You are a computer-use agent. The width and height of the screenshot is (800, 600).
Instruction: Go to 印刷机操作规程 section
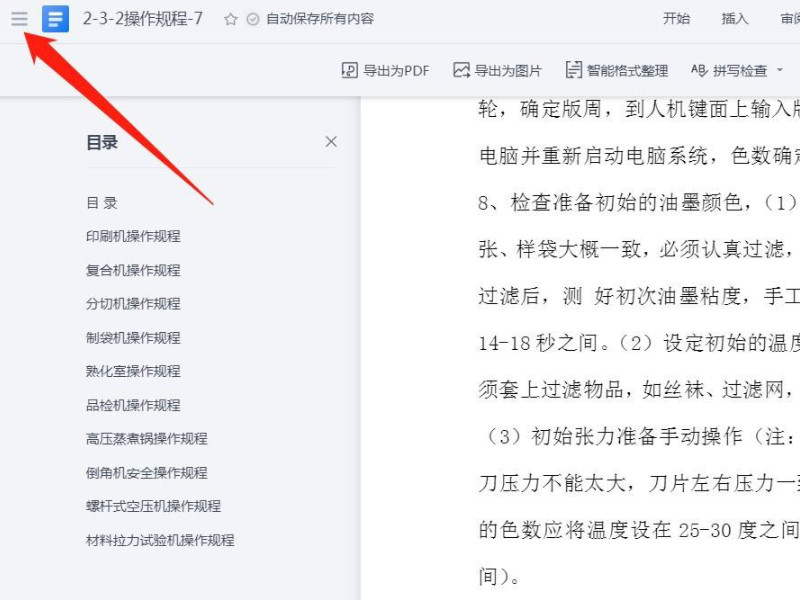click(x=133, y=236)
